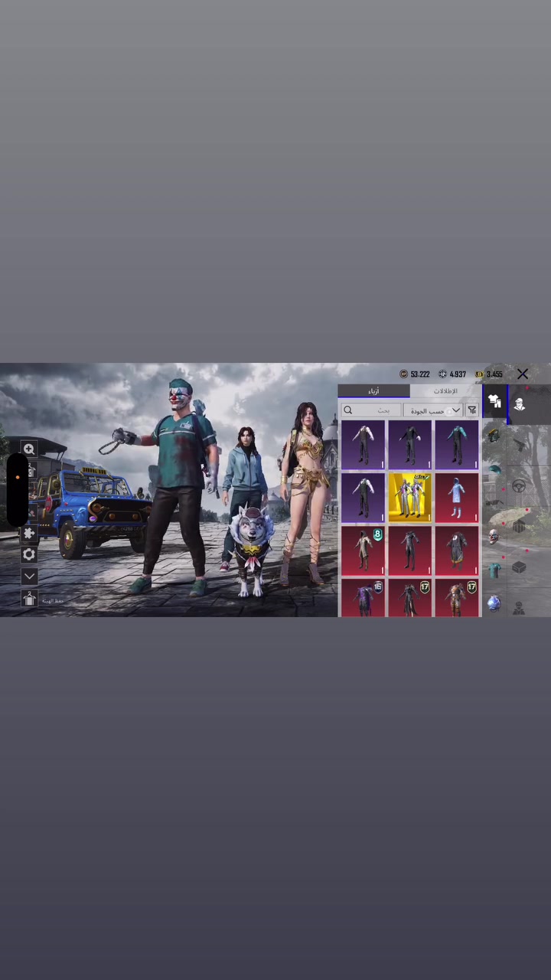Open the dark supply box category icon
This screenshot has width=551, height=980.
[519, 567]
